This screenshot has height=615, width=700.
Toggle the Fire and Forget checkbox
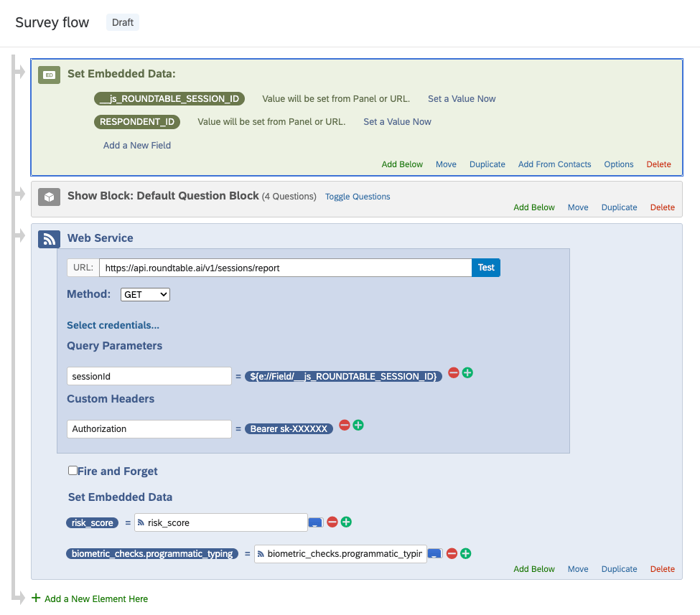[73, 470]
